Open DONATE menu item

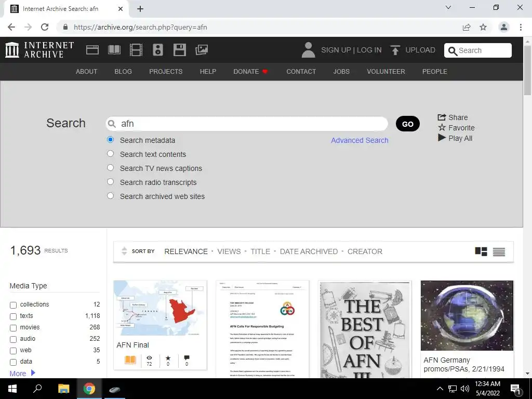point(250,72)
